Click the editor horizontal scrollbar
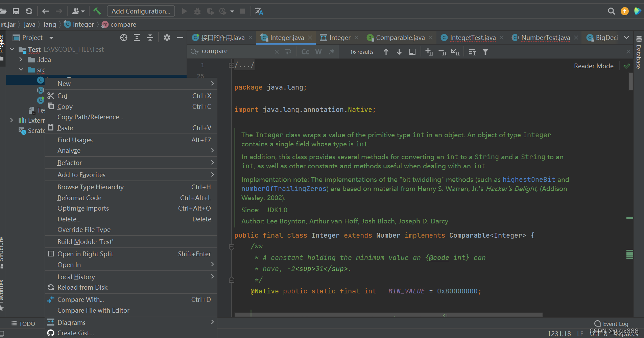Screen dimensions: 644x338 coord(388,315)
